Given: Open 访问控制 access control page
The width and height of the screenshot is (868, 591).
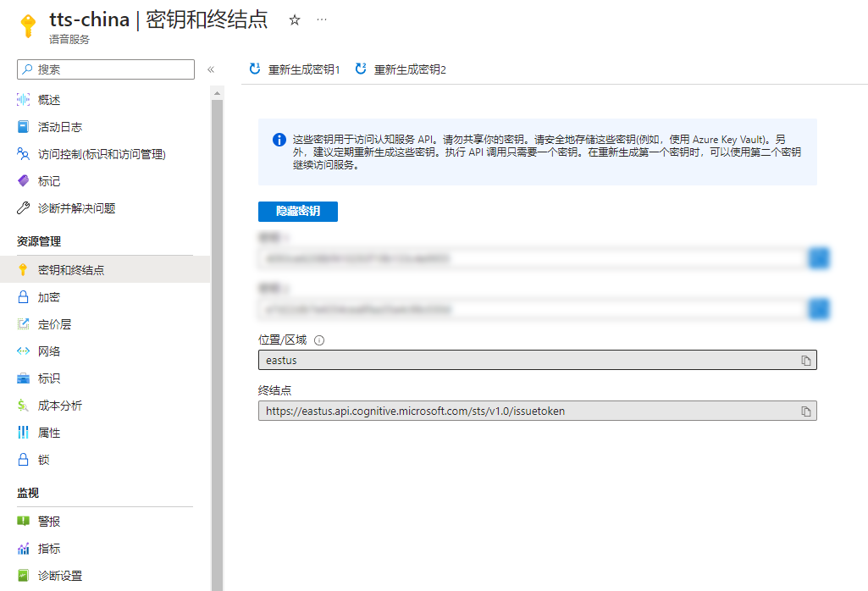Looking at the screenshot, I should [x=101, y=154].
